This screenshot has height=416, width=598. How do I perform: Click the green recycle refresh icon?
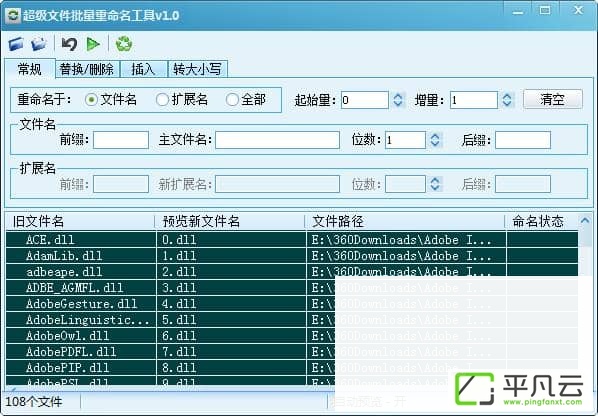(124, 44)
